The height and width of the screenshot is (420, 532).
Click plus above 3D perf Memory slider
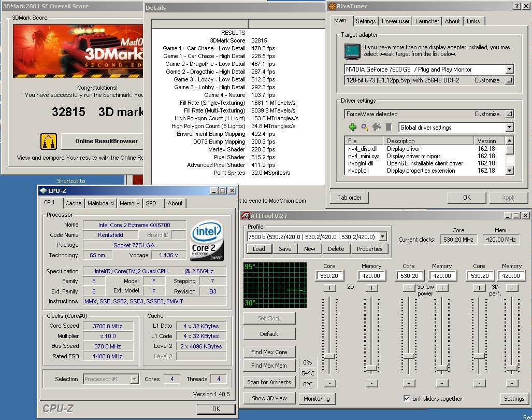coord(512,288)
